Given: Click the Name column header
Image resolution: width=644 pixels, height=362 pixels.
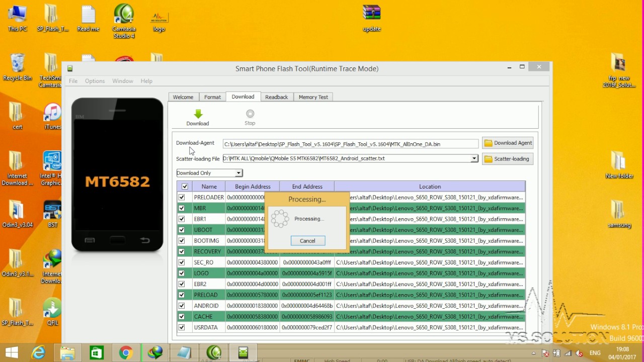Looking at the screenshot, I should click(209, 187).
